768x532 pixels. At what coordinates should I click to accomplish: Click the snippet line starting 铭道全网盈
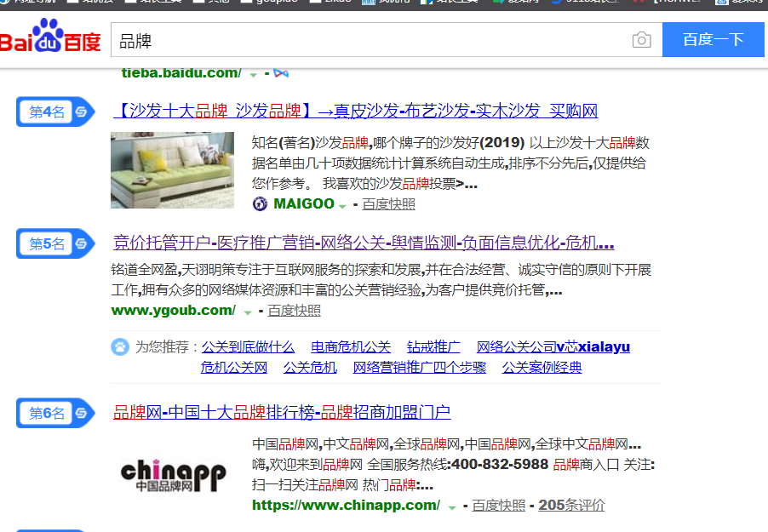[x=381, y=270]
